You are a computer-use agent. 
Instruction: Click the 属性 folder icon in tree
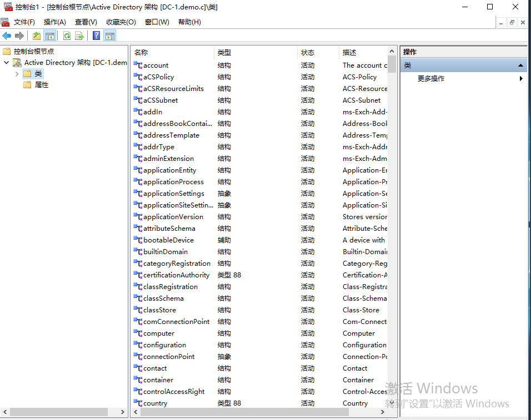[x=27, y=85]
